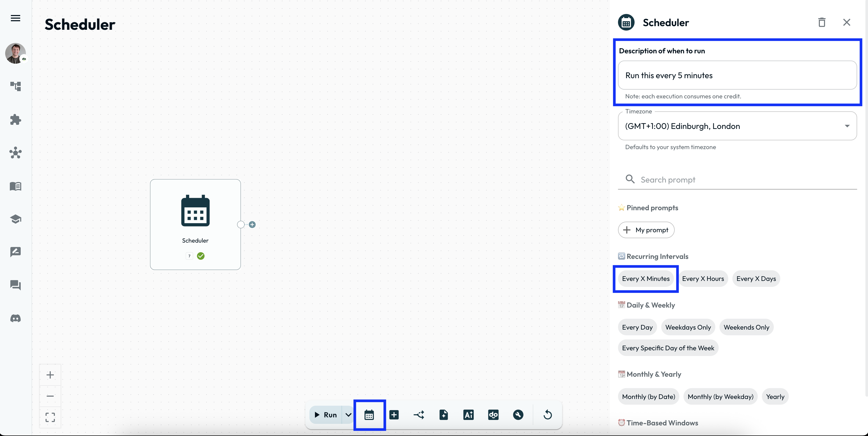Open the user profile avatar
Viewport: 868px width, 436px height.
pyautogui.click(x=16, y=53)
